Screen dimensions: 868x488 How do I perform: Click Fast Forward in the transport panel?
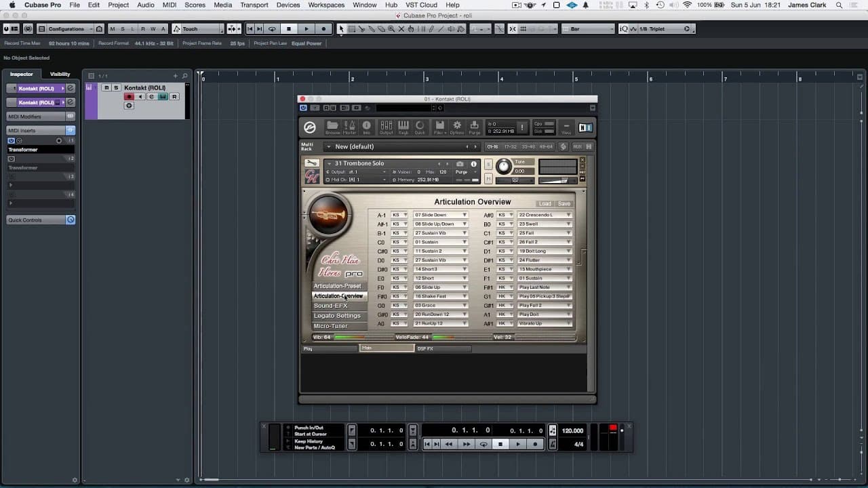pos(466,445)
